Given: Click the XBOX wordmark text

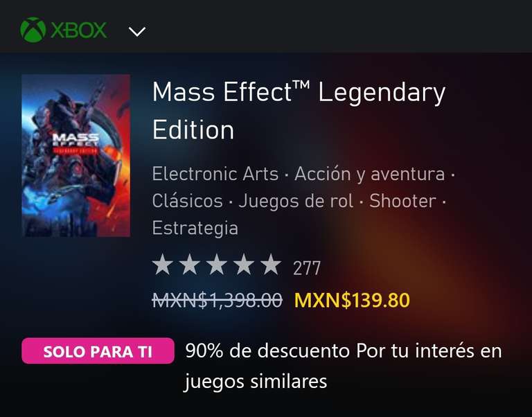Looking at the screenshot, I should click(79, 30).
